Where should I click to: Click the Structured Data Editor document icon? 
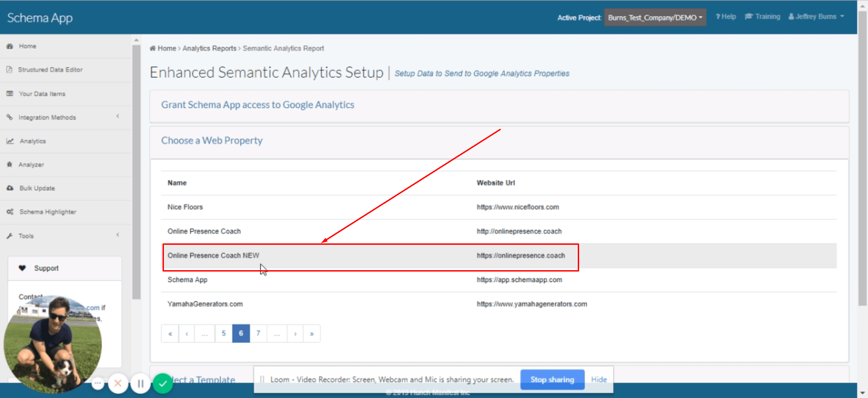point(9,70)
